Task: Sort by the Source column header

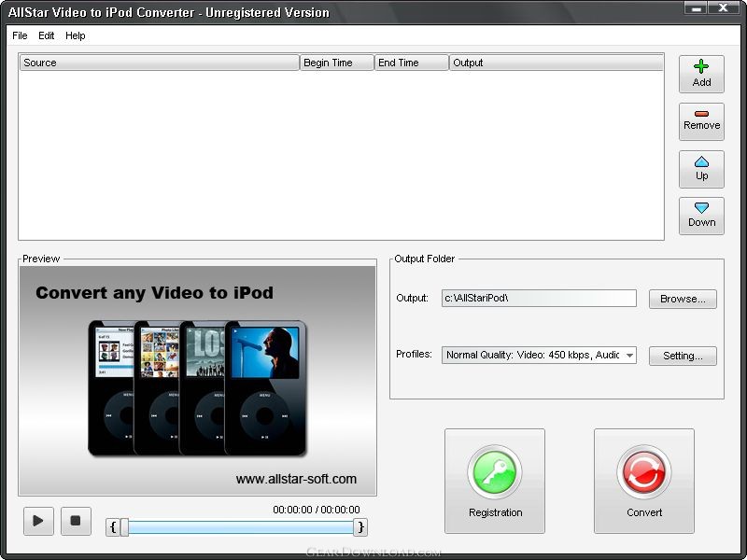Action: point(159,63)
